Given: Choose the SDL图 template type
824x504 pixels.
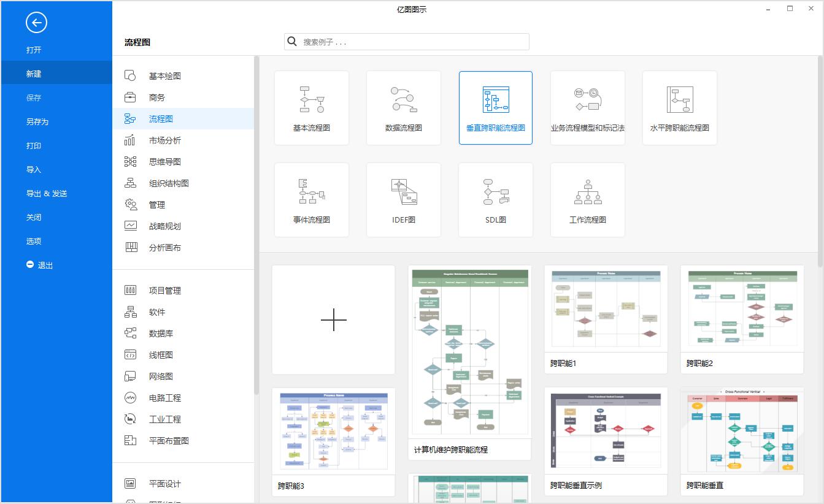Looking at the screenshot, I should (495, 200).
